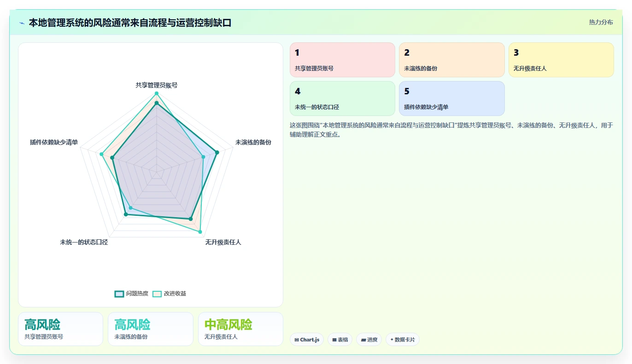The height and width of the screenshot is (364, 632).
Task: Click the 问题热度 point on 插件依赖缺少清单 axis
Action: tap(112, 158)
